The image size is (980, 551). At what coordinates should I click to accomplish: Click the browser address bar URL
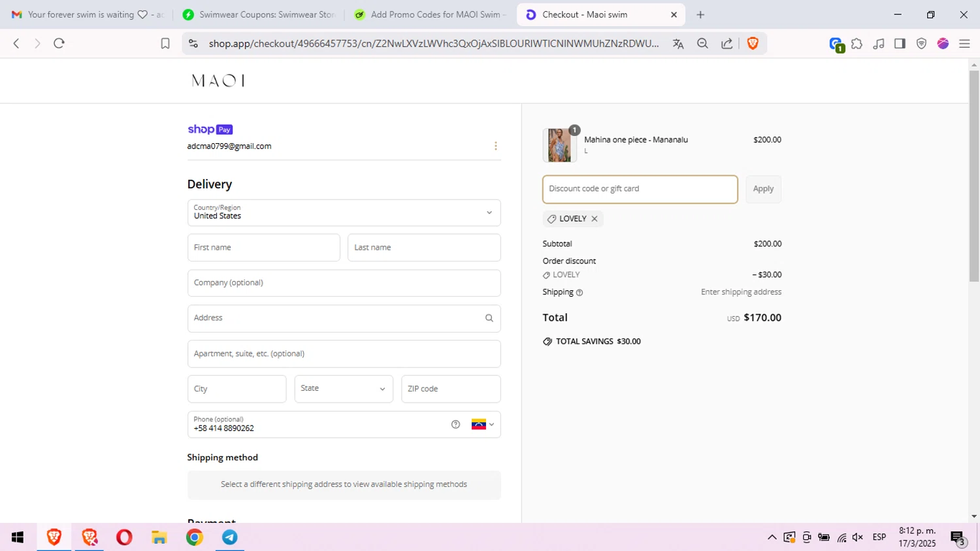point(434,44)
